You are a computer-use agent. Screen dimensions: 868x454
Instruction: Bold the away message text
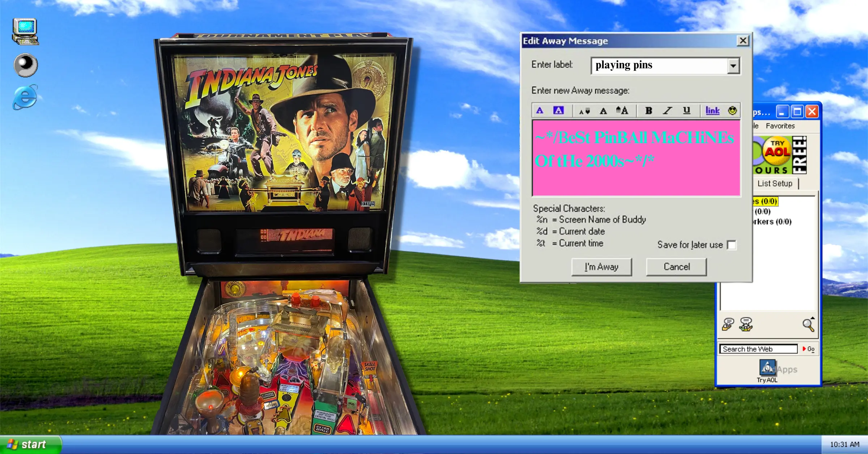tap(648, 111)
